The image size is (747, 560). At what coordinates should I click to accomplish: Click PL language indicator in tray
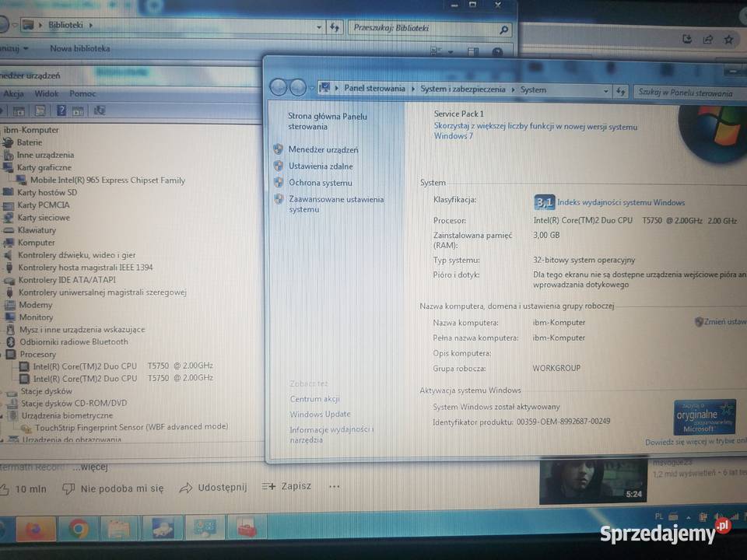[x=659, y=516]
